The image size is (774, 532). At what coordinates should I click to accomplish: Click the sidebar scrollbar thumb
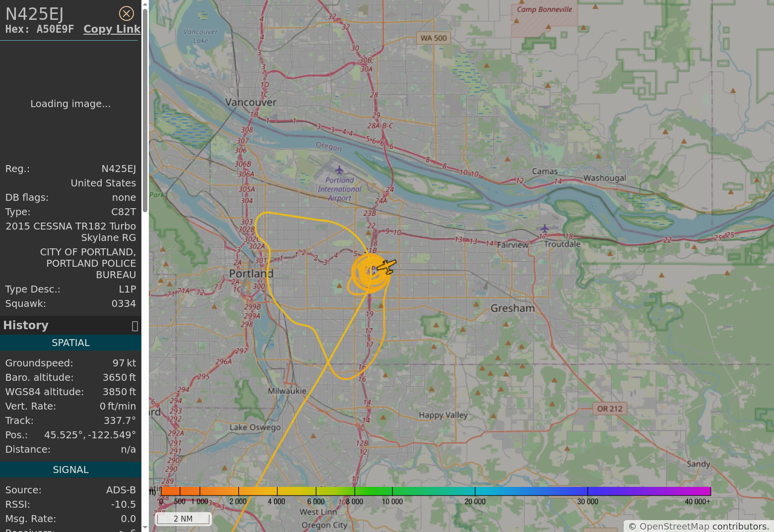click(145, 109)
